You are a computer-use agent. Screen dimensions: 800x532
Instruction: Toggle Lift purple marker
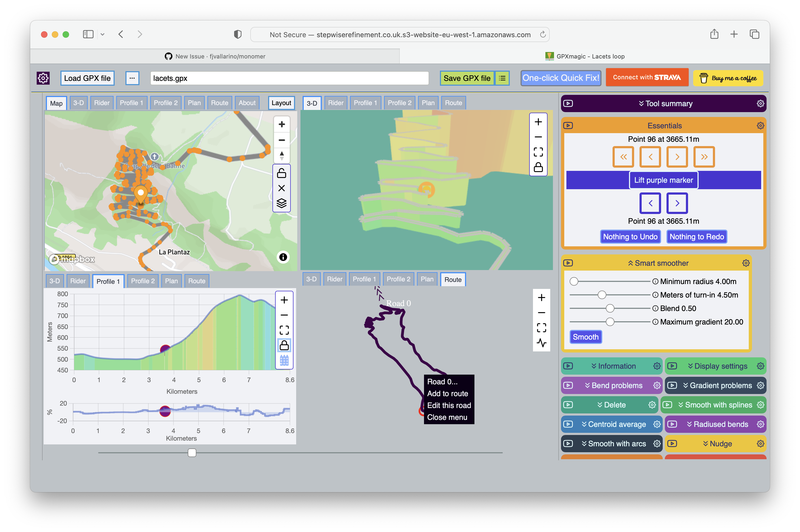(663, 180)
